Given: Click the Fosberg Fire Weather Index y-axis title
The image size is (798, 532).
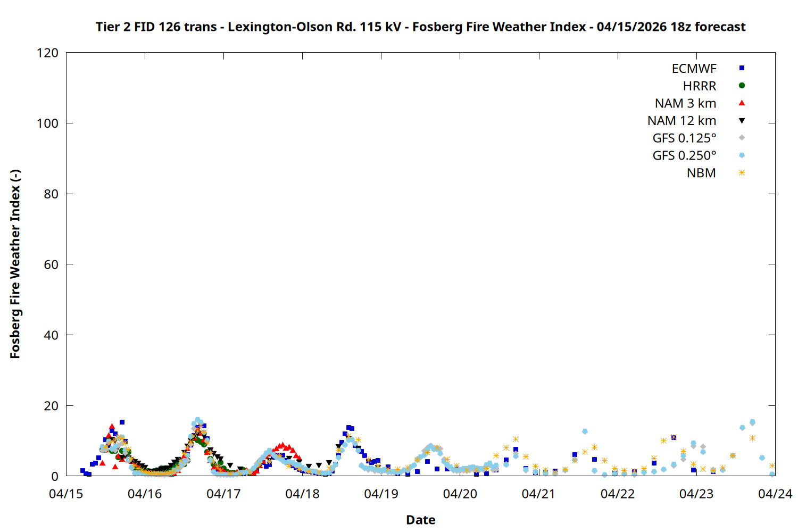Looking at the screenshot, I should click(x=15, y=264).
